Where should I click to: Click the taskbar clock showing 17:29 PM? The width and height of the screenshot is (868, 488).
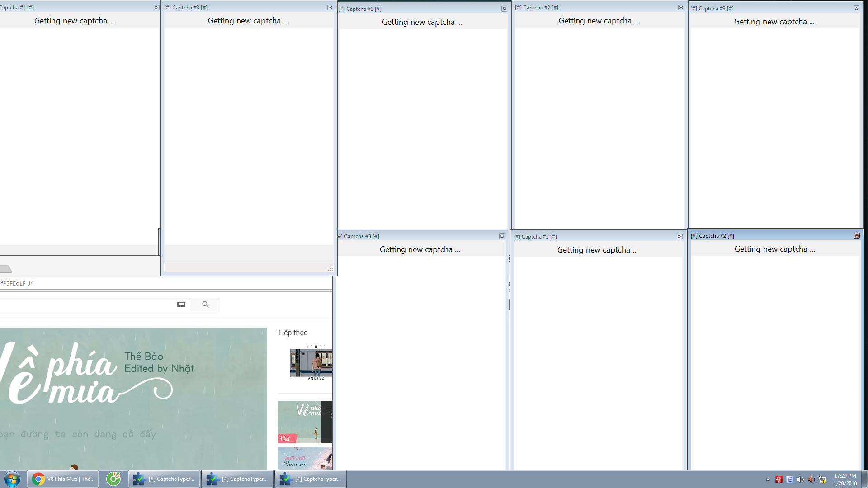844,479
